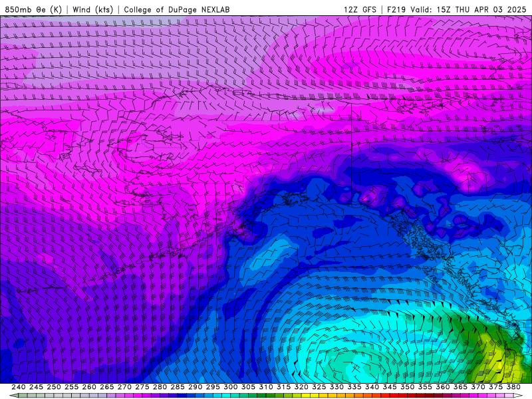Click the 275 colorbar label
The height and width of the screenshot is (399, 532).
coord(142,387)
